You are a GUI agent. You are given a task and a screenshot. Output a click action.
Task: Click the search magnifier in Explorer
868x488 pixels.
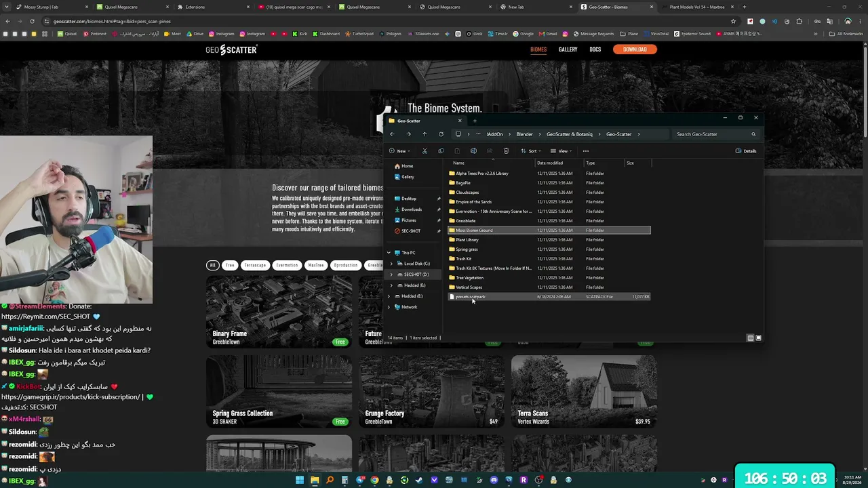coord(753,134)
